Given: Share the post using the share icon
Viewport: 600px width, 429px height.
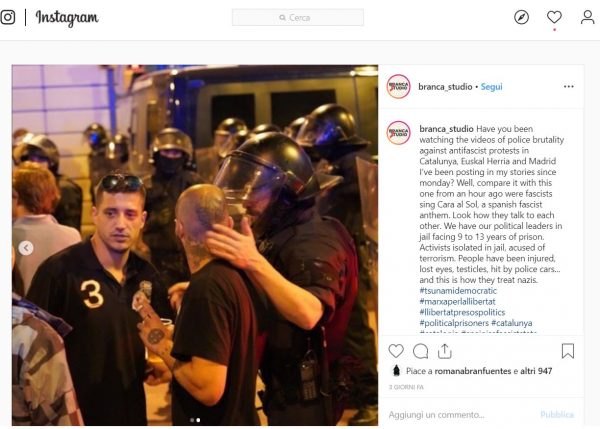Looking at the screenshot, I should pos(445,351).
